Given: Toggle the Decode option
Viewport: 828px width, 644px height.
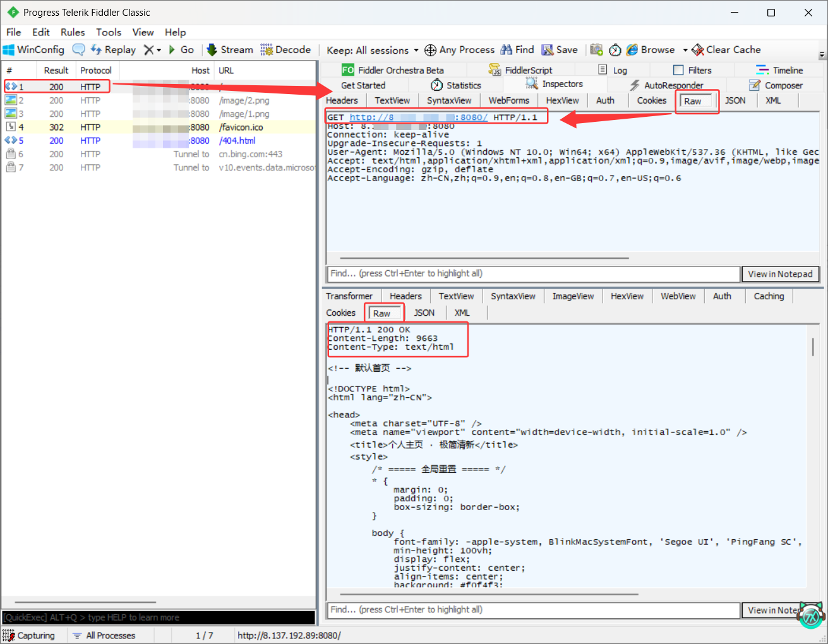Looking at the screenshot, I should click(285, 50).
